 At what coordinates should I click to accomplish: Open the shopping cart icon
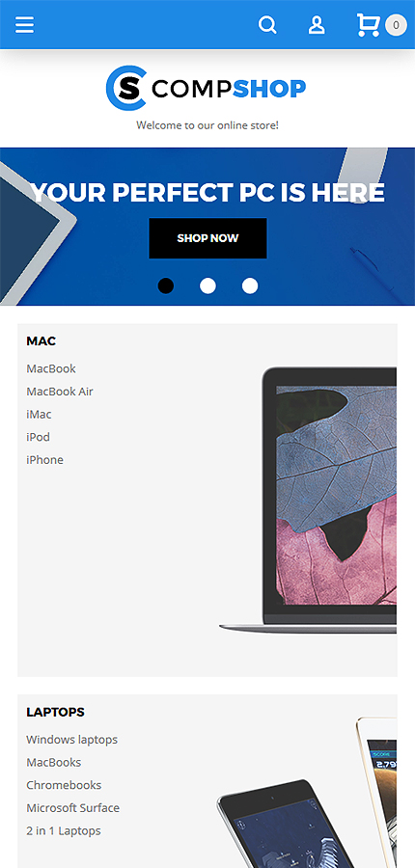pos(368,25)
